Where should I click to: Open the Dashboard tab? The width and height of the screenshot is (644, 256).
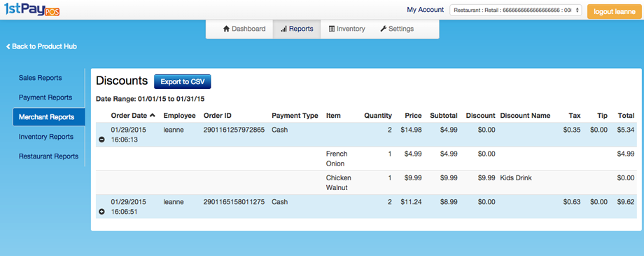(x=244, y=29)
